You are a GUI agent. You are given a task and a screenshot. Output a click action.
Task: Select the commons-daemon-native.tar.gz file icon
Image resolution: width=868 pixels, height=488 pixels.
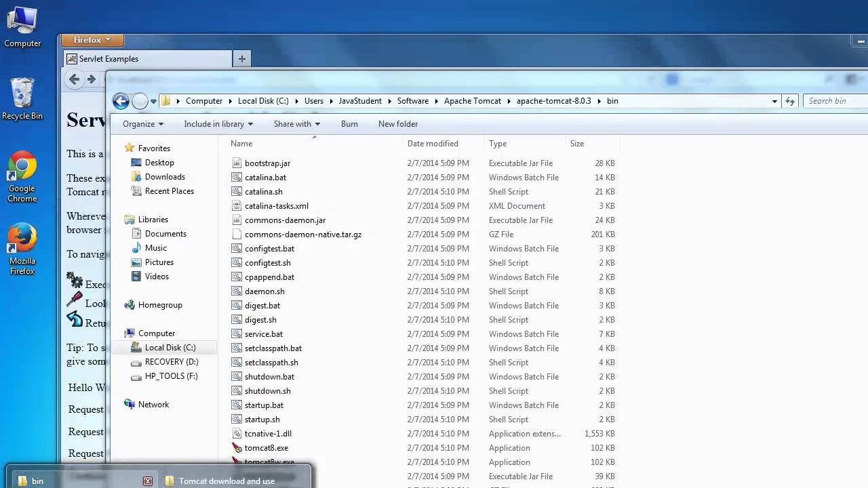pyautogui.click(x=237, y=235)
